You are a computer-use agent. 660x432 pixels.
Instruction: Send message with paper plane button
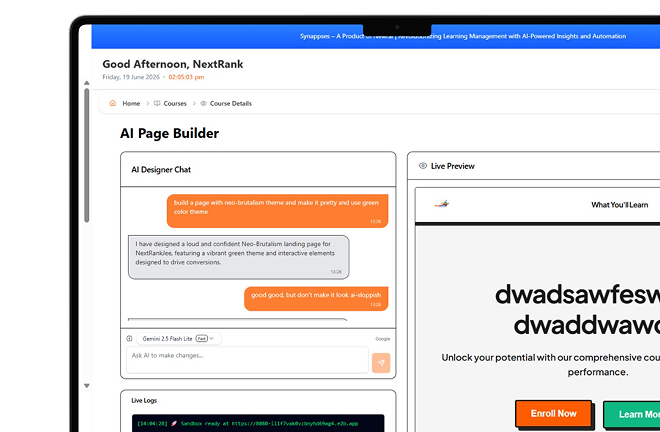click(381, 363)
